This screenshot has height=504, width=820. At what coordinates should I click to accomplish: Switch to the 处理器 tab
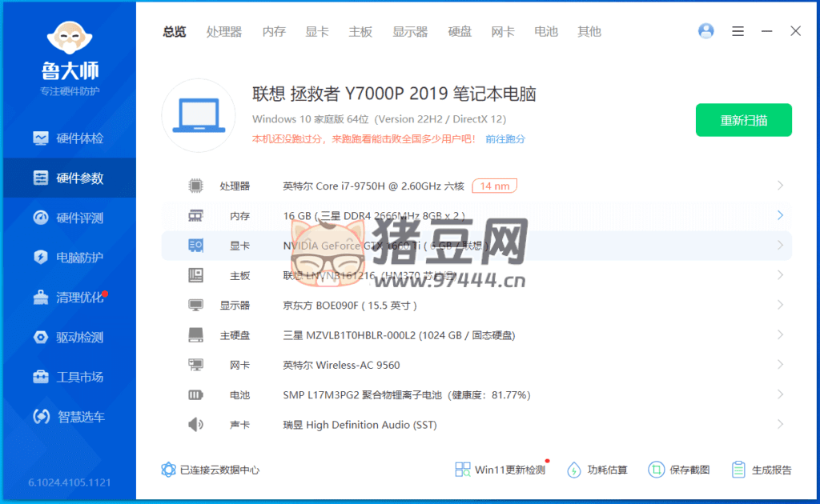point(223,32)
